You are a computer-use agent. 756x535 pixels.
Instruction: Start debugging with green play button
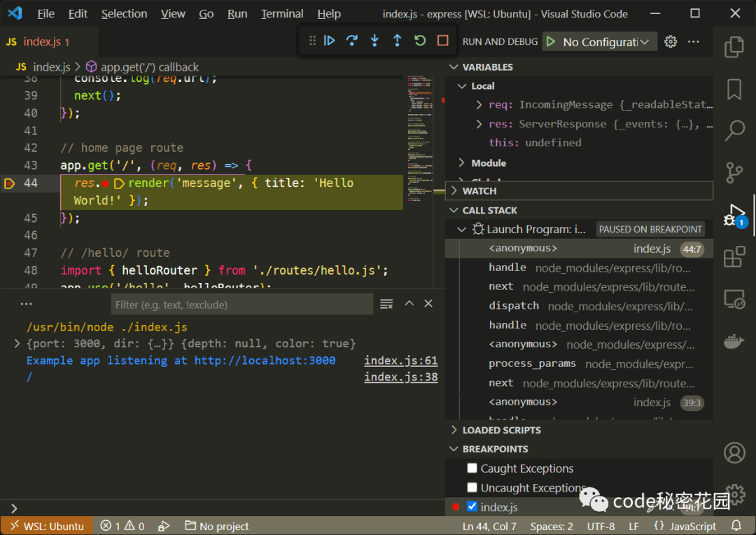(551, 42)
